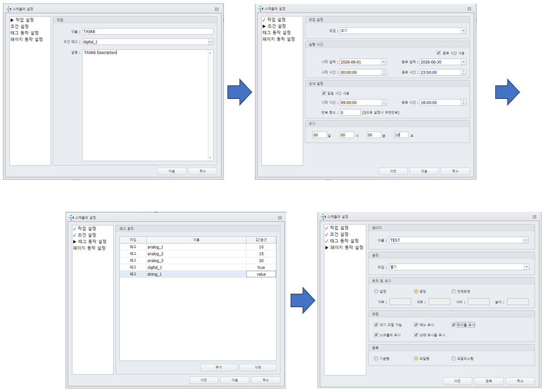Screen dimensions: 545x392
Task: Click the true value in digital_1 row
Action: click(x=261, y=267)
